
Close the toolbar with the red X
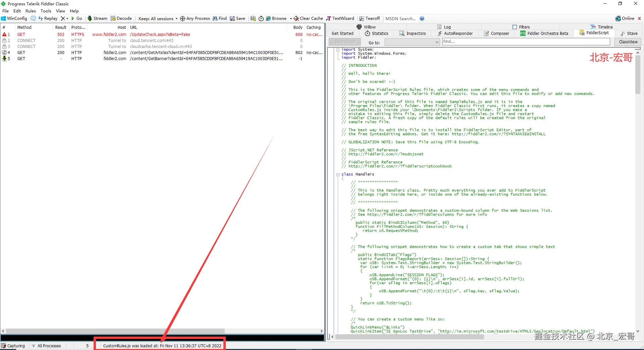point(639,18)
